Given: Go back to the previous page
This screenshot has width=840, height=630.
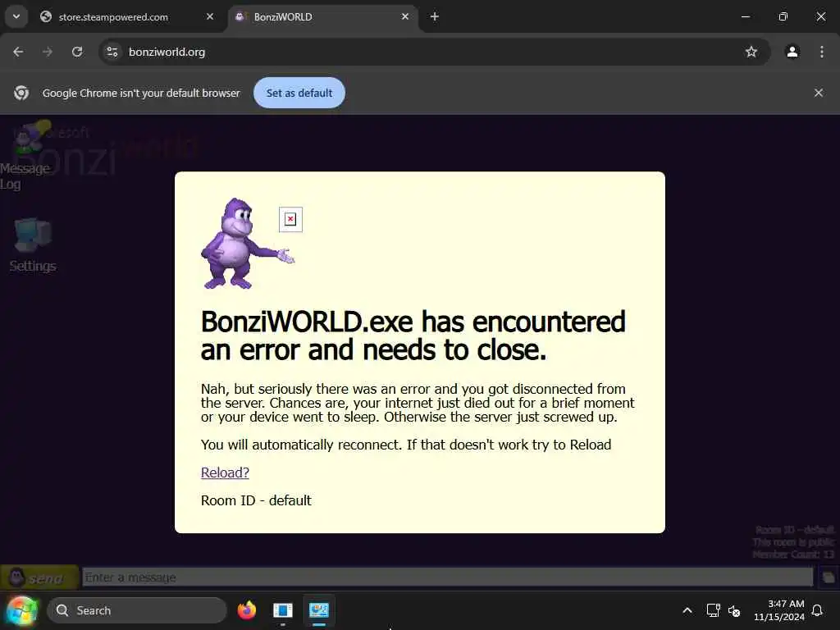Looking at the screenshot, I should 18,52.
